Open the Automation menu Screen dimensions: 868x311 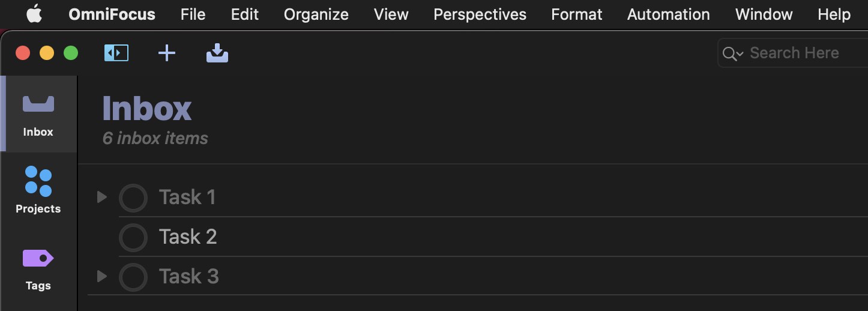pos(668,14)
